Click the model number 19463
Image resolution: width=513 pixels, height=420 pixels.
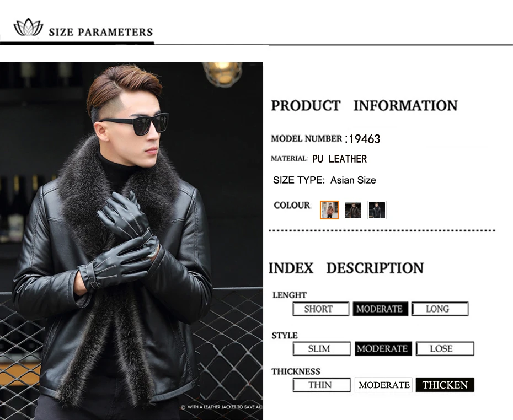click(365, 139)
